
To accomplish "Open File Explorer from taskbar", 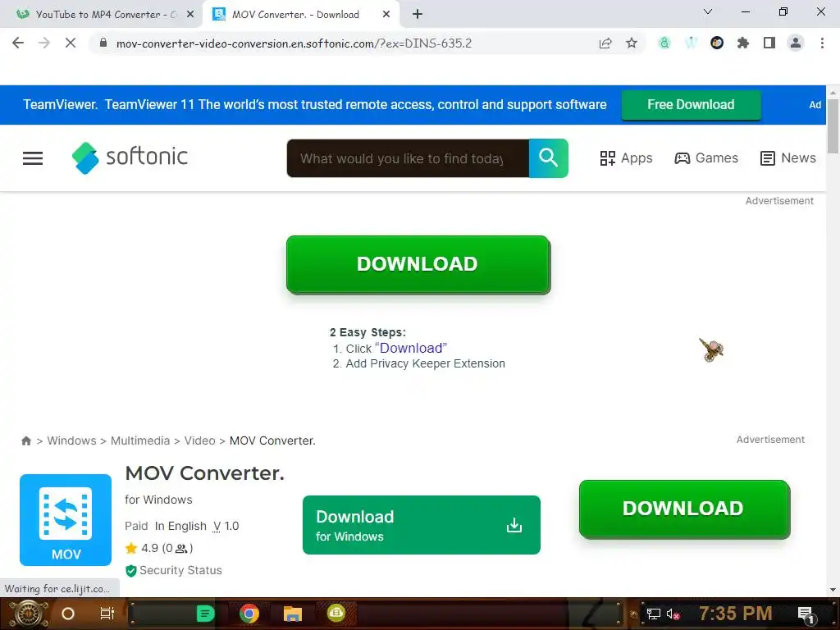I will [293, 614].
